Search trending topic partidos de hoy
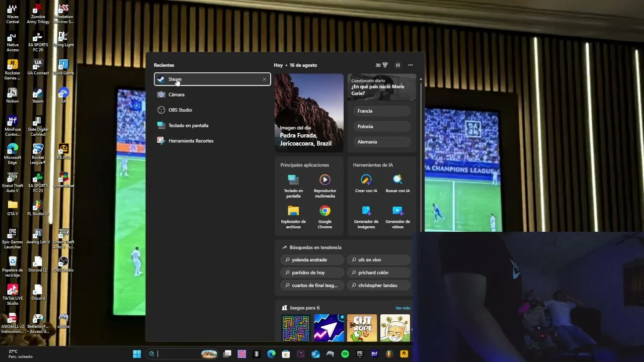Viewport: 644px width, 362px height. tap(312, 273)
